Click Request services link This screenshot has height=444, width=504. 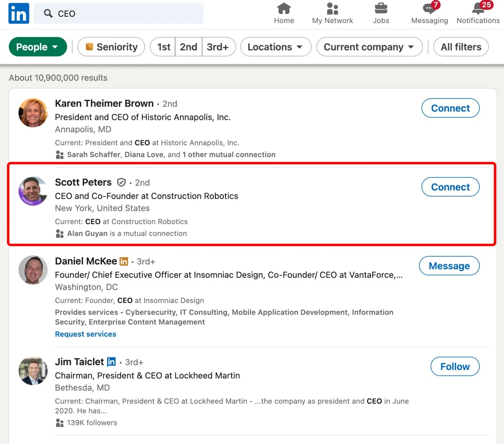click(85, 334)
